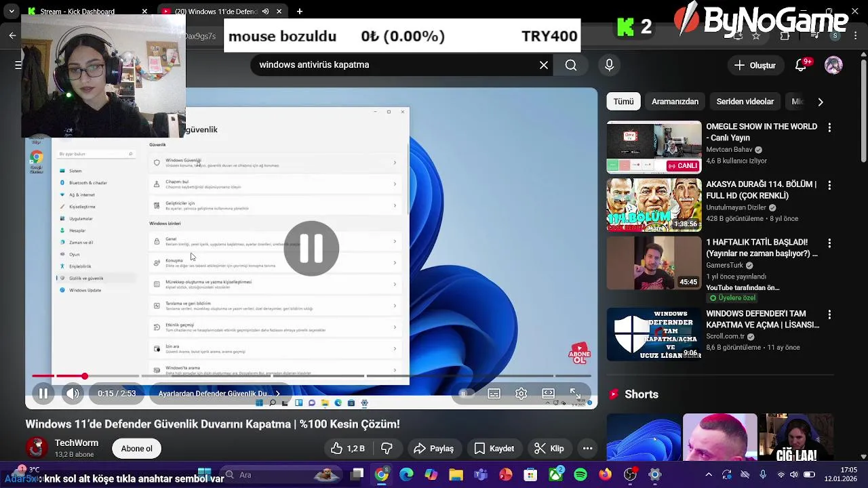Click the video progress bar scrubber
The width and height of the screenshot is (868, 488).
point(85,375)
